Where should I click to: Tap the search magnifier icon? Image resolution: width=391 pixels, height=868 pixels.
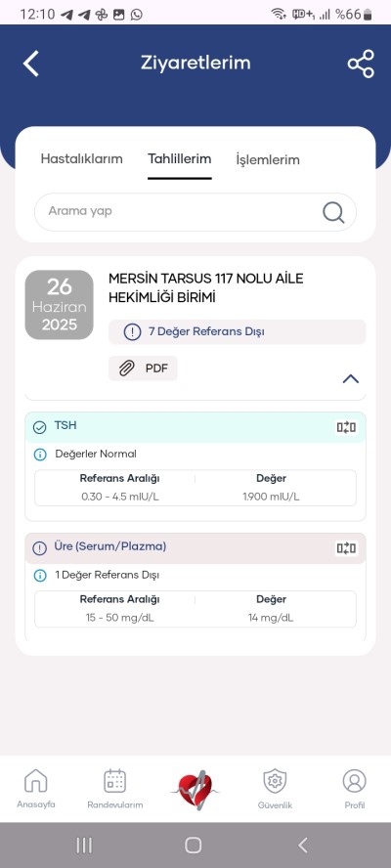pos(333,212)
